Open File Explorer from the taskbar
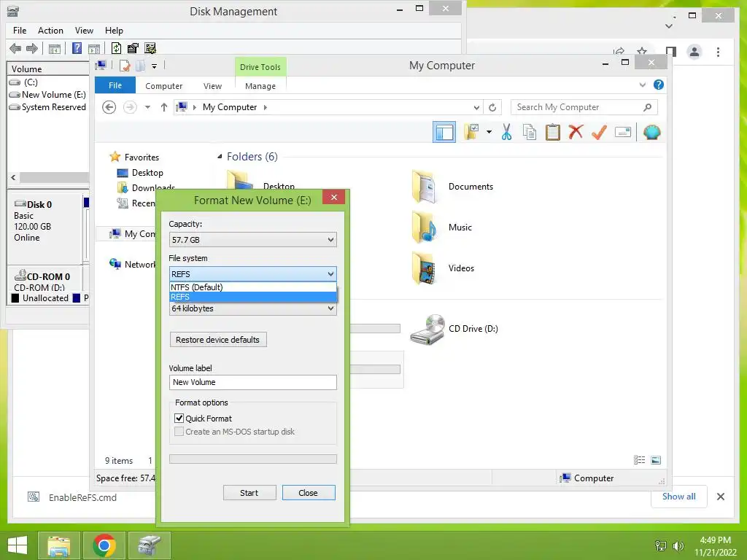Viewport: 747px width, 560px height. 58,545
